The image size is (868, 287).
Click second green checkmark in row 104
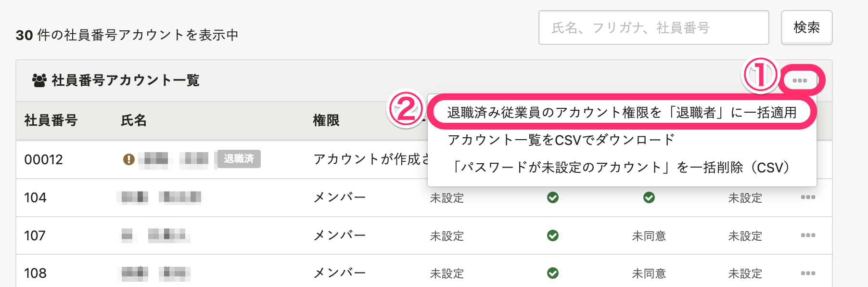click(x=649, y=197)
